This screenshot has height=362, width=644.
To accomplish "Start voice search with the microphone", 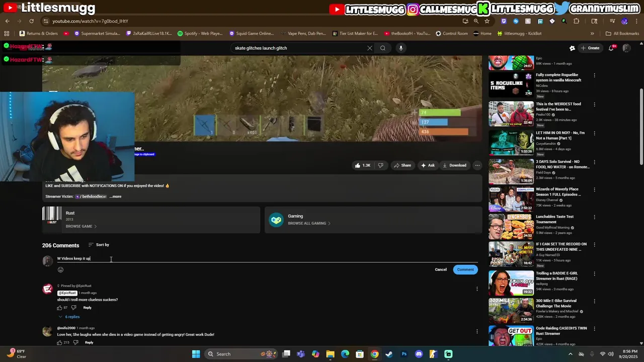I will (x=400, y=48).
